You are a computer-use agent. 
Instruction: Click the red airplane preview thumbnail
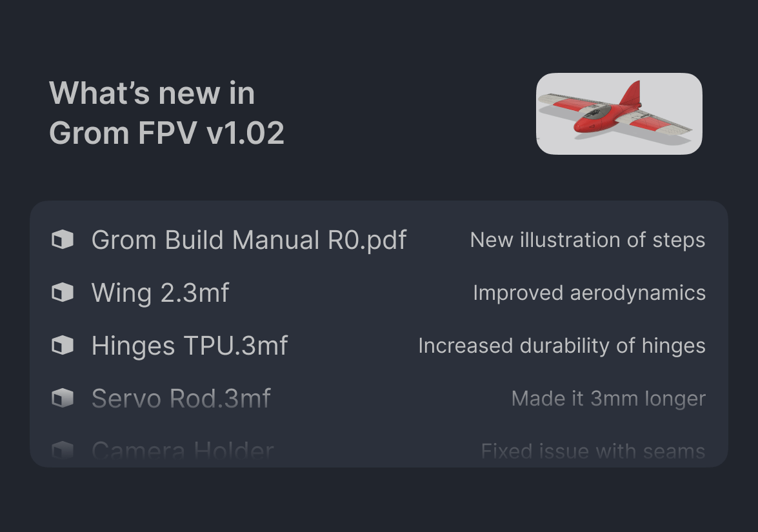coord(619,113)
